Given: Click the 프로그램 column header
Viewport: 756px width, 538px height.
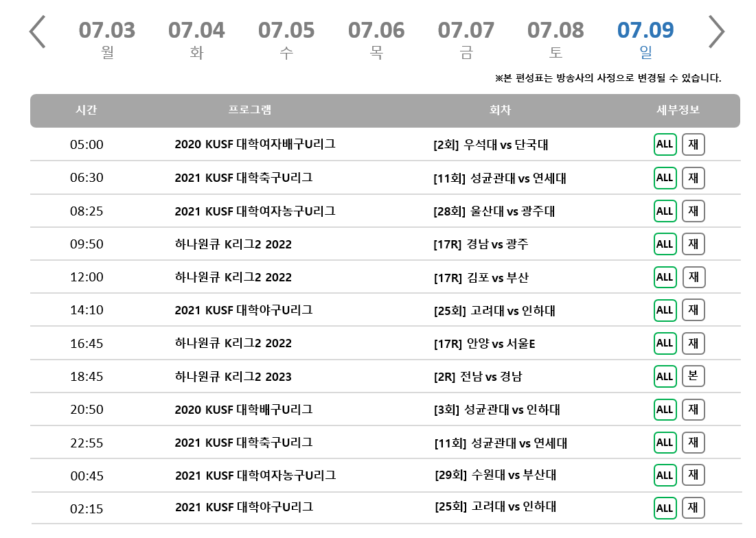Looking at the screenshot, I should pyautogui.click(x=250, y=110).
